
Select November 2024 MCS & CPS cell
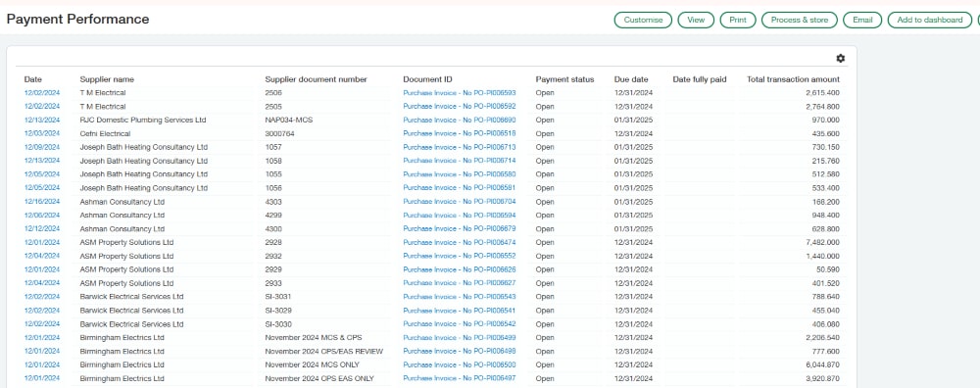[x=314, y=337]
